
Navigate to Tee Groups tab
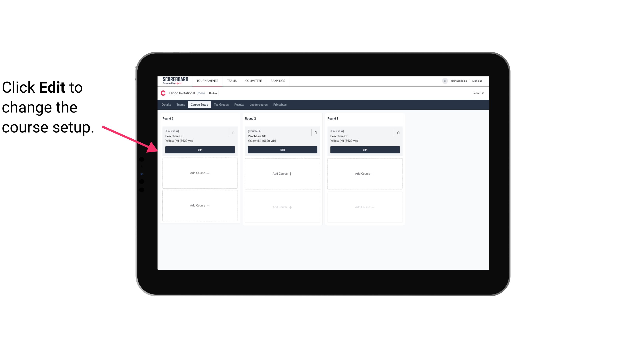click(221, 104)
